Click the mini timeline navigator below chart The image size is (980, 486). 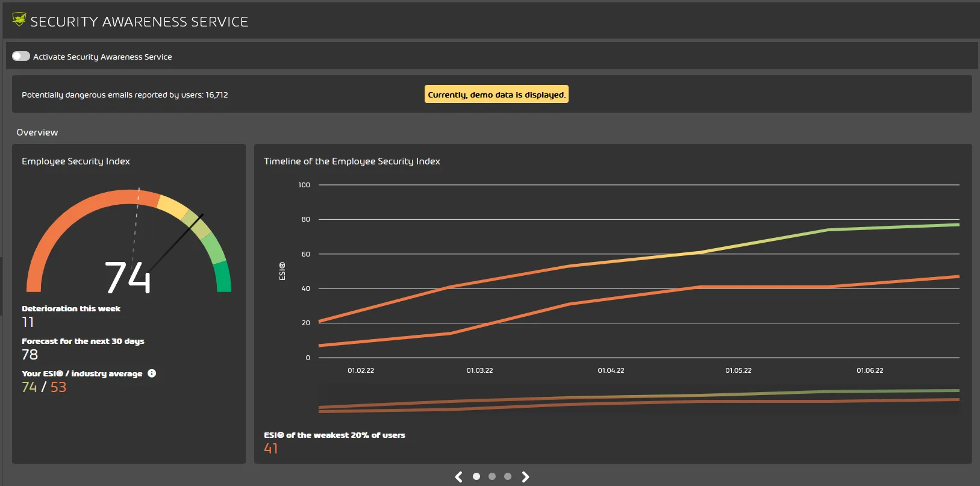click(638, 399)
